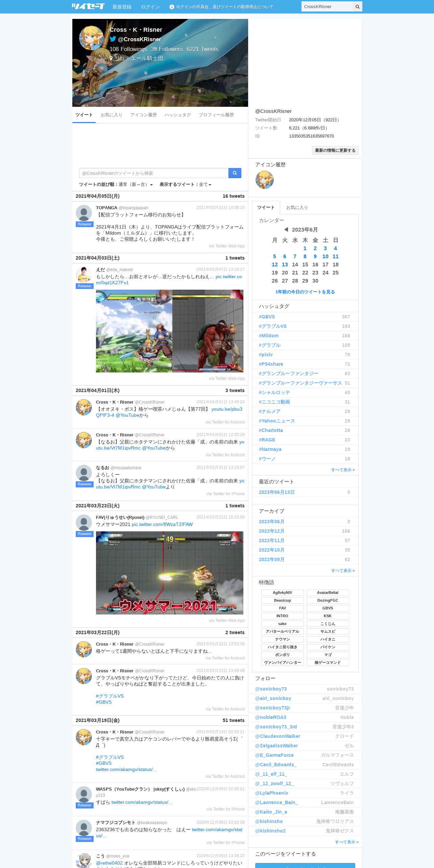Click header search field with CrossKRisner
The image size is (434, 868).
327,6
